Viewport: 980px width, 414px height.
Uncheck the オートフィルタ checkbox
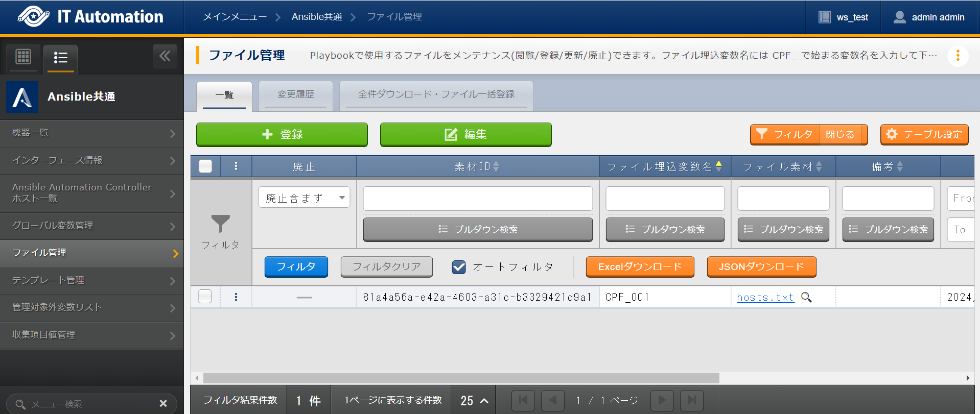459,267
